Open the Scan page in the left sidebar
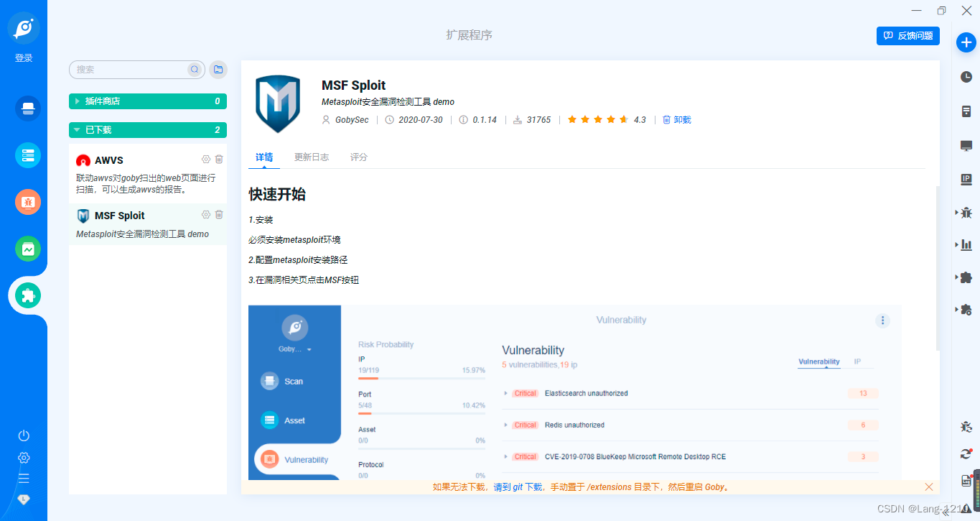Viewport: 980px width, 521px height. [x=28, y=109]
